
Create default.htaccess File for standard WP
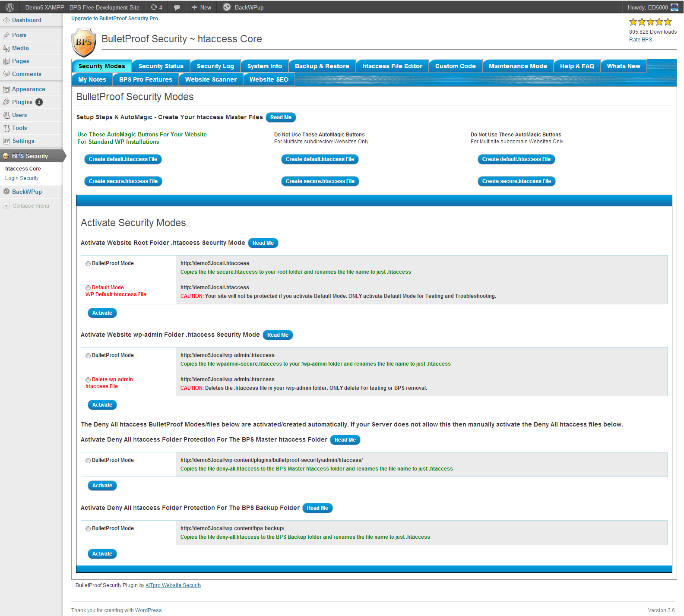(x=123, y=159)
